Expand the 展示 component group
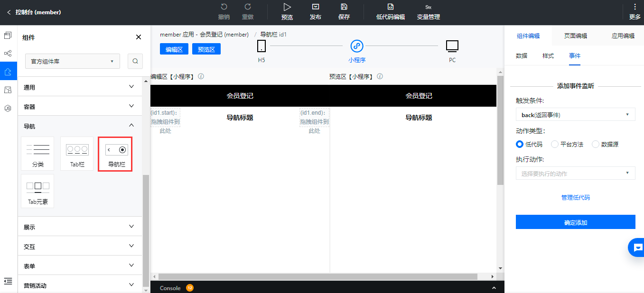 (80, 227)
